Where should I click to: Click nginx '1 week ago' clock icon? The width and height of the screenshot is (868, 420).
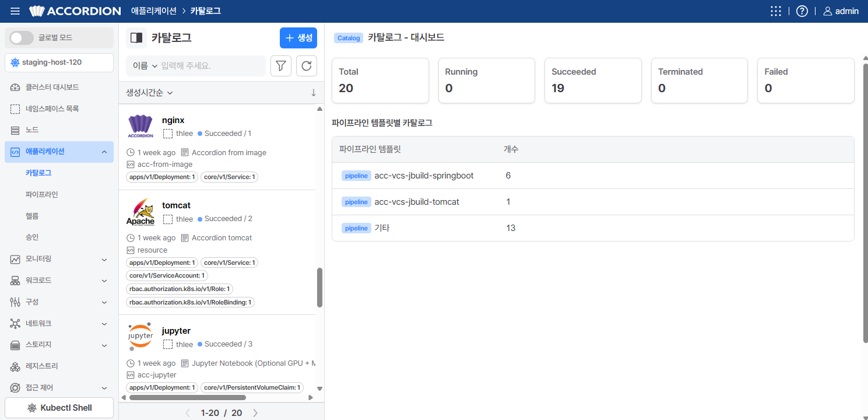coord(131,153)
